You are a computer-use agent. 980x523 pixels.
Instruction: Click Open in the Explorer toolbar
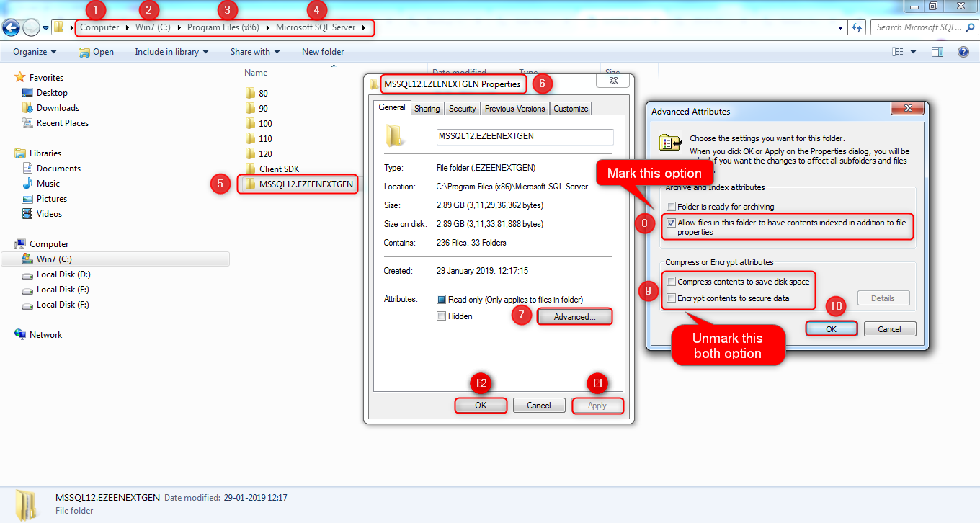point(96,52)
